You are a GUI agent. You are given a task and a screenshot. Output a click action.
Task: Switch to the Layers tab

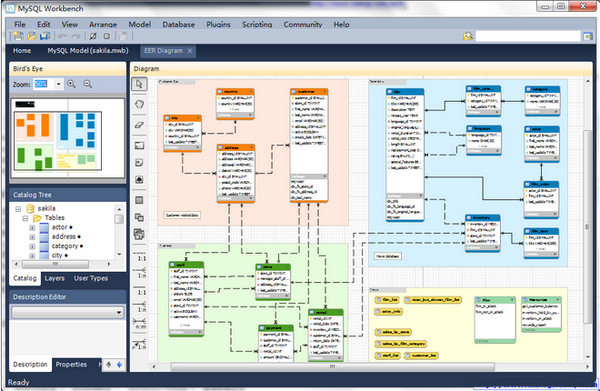54,278
